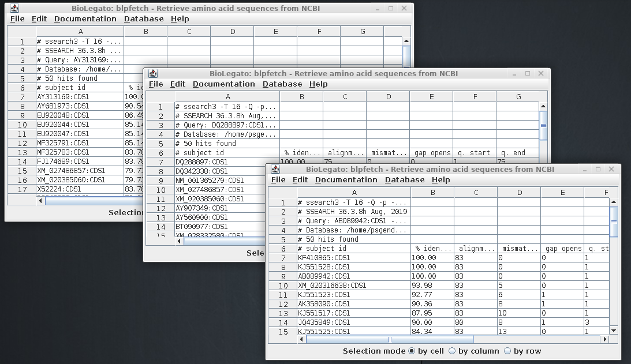Viewport: 631px width, 364px height.
Task: Select the KF410865:CDS1 cell
Action: [353, 258]
